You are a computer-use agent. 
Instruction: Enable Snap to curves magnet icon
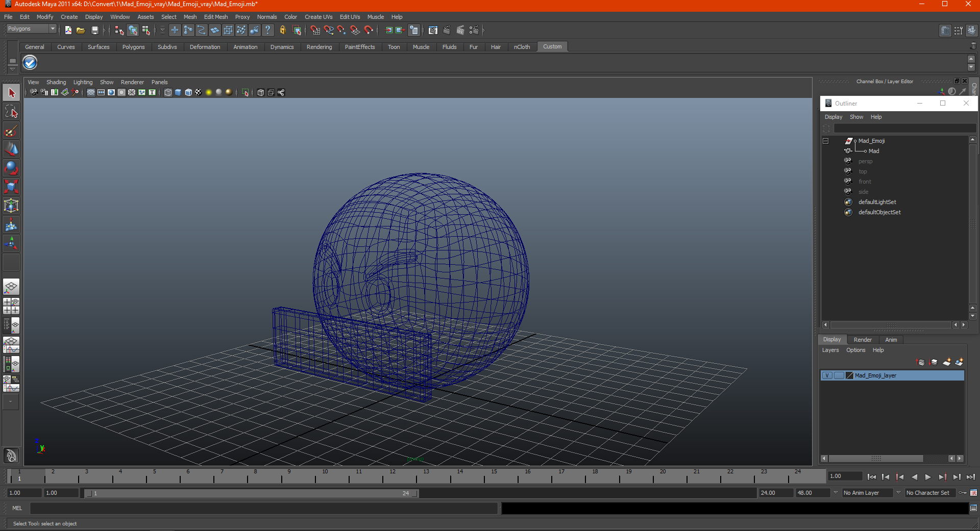click(329, 31)
